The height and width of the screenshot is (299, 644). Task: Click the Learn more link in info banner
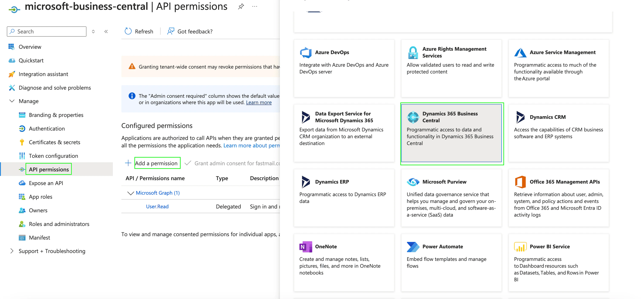coord(259,102)
